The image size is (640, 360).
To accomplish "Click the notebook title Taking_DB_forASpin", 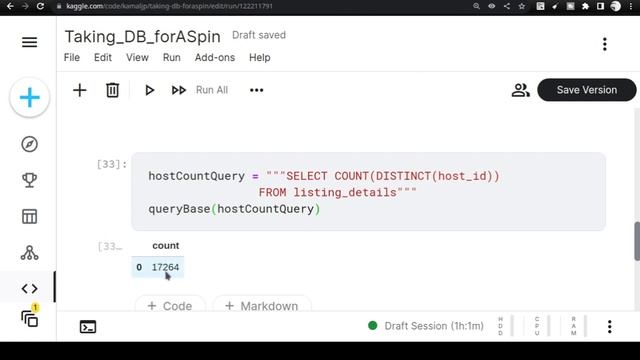I will [142, 37].
